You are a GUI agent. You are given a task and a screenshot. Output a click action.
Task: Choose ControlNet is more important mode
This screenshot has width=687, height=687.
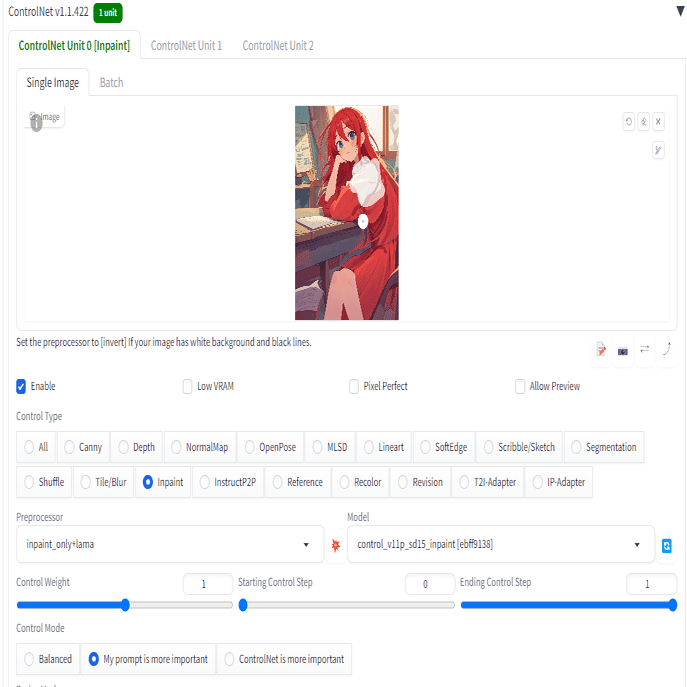click(284, 659)
